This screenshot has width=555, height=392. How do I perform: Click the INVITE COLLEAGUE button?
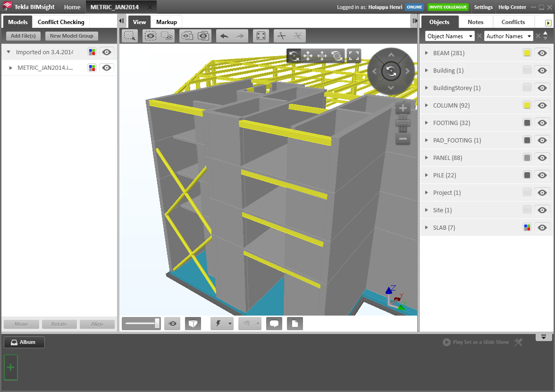pyautogui.click(x=448, y=7)
